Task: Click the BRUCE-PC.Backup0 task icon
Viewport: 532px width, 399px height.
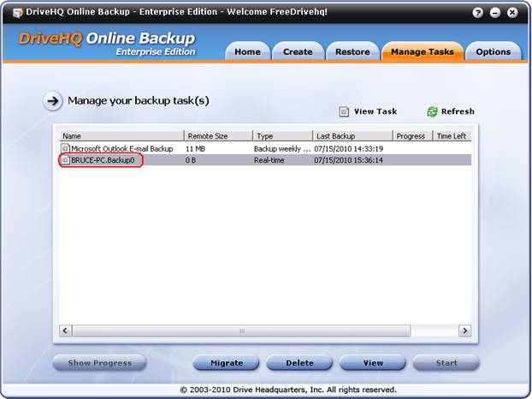Action: pos(65,160)
